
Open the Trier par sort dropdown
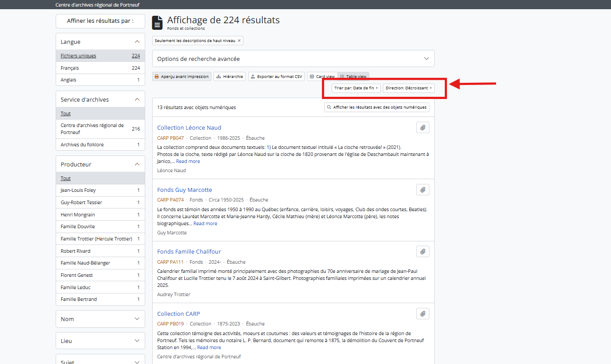tap(356, 88)
